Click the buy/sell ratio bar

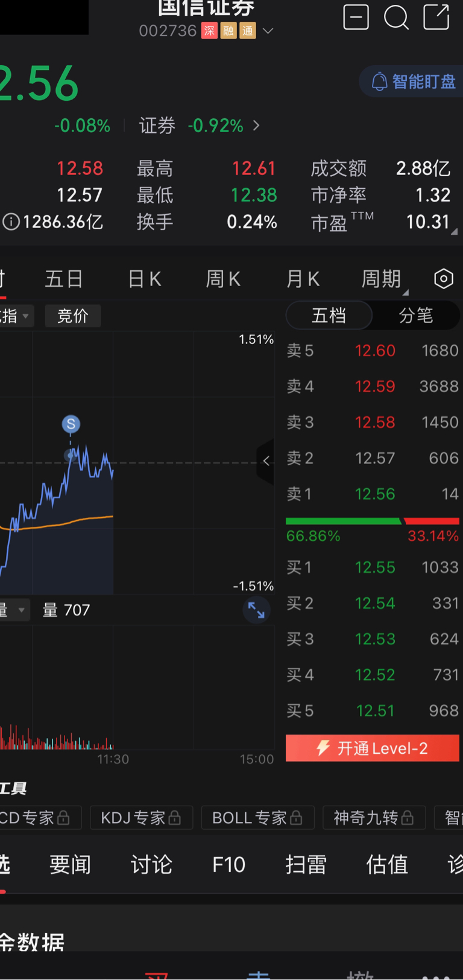click(x=372, y=521)
